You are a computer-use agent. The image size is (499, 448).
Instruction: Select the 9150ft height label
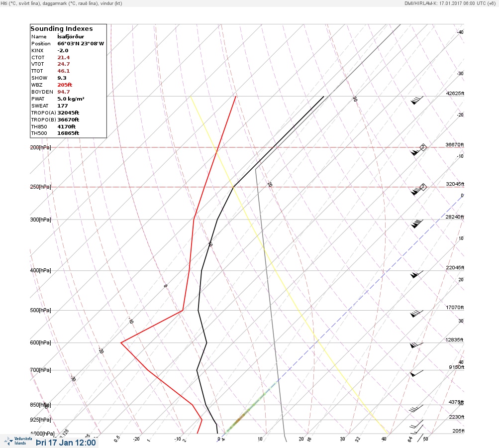(456, 367)
